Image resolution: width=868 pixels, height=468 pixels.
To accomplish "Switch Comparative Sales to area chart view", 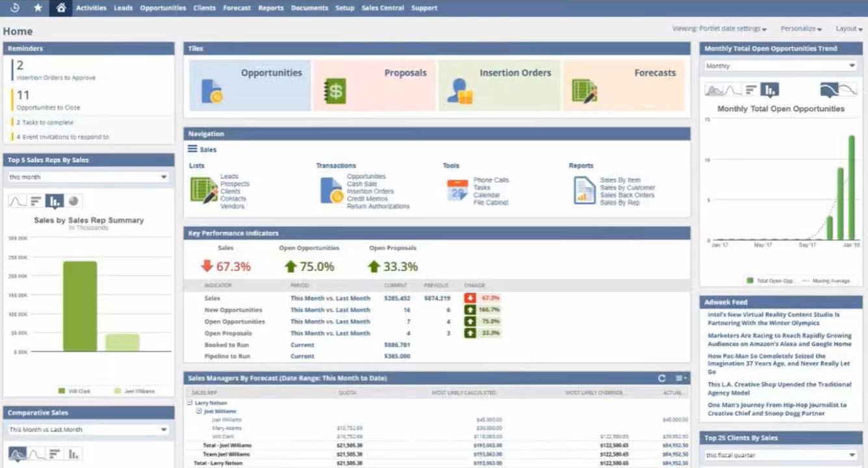I will 17,454.
